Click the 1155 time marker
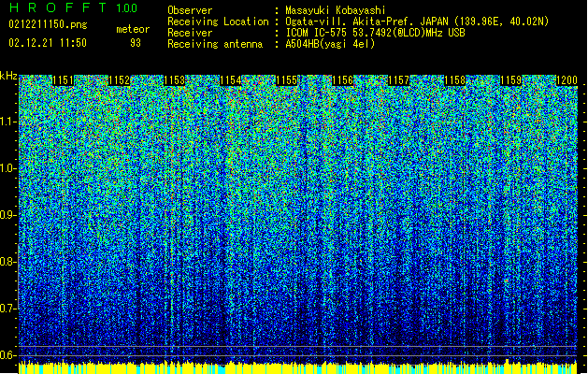This screenshot has height=374, width=588. (287, 81)
